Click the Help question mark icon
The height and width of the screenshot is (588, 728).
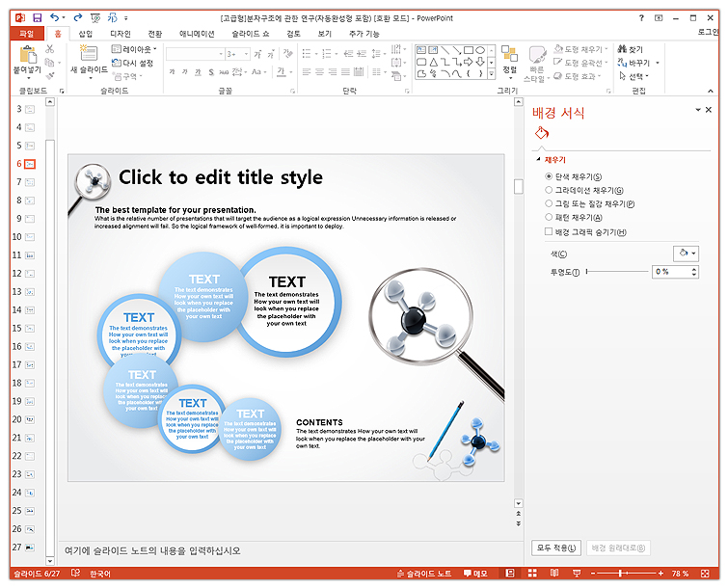(641, 18)
